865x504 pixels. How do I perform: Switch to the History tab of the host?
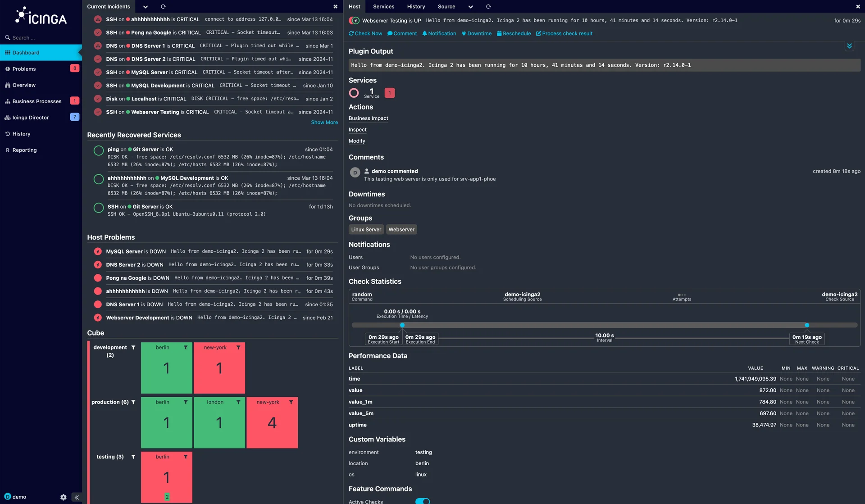tap(415, 6)
